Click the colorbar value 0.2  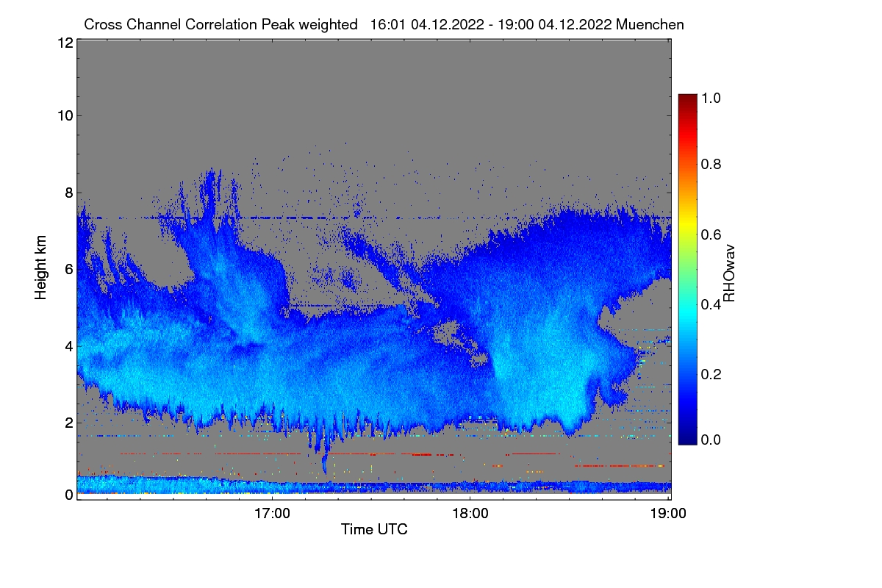coord(711,374)
